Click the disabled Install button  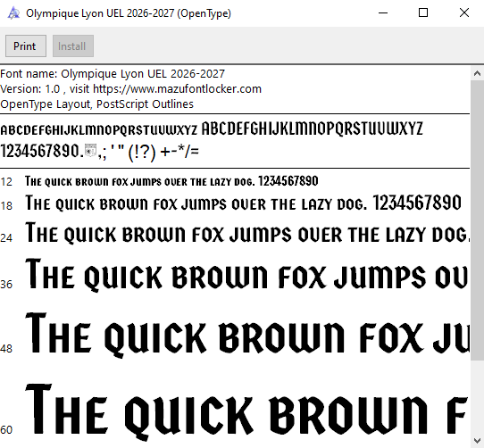(x=73, y=46)
